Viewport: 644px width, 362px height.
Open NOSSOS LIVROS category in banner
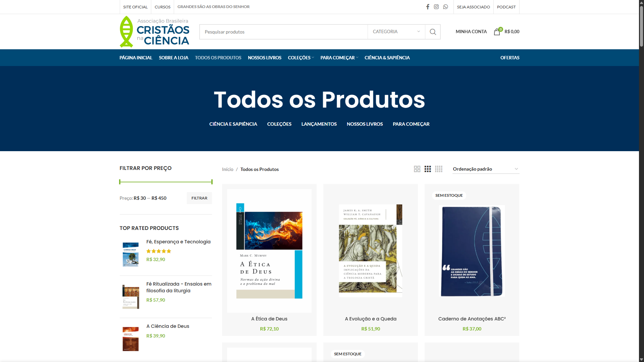tap(365, 124)
